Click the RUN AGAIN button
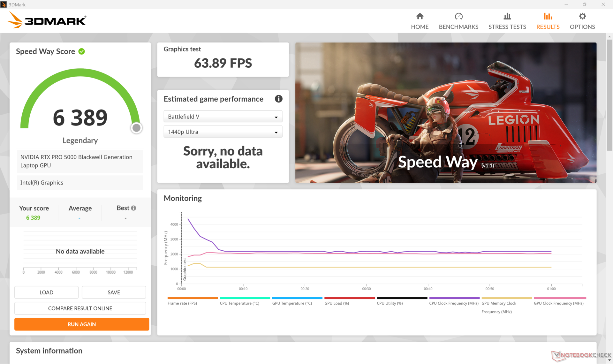This screenshot has width=613, height=364. pyautogui.click(x=82, y=324)
